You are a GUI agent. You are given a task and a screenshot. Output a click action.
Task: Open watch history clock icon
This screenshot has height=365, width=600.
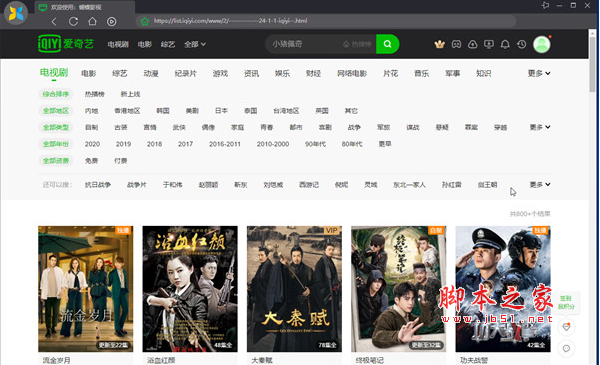click(522, 44)
